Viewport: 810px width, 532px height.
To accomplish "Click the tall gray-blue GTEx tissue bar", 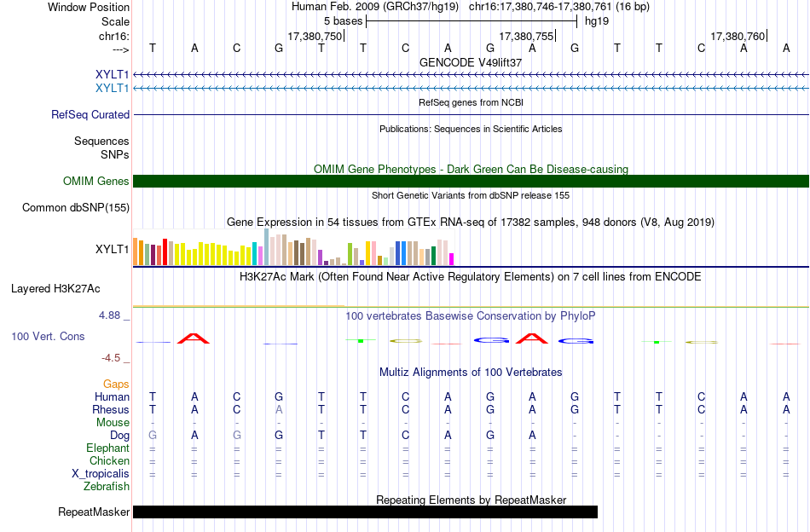I will pos(267,247).
